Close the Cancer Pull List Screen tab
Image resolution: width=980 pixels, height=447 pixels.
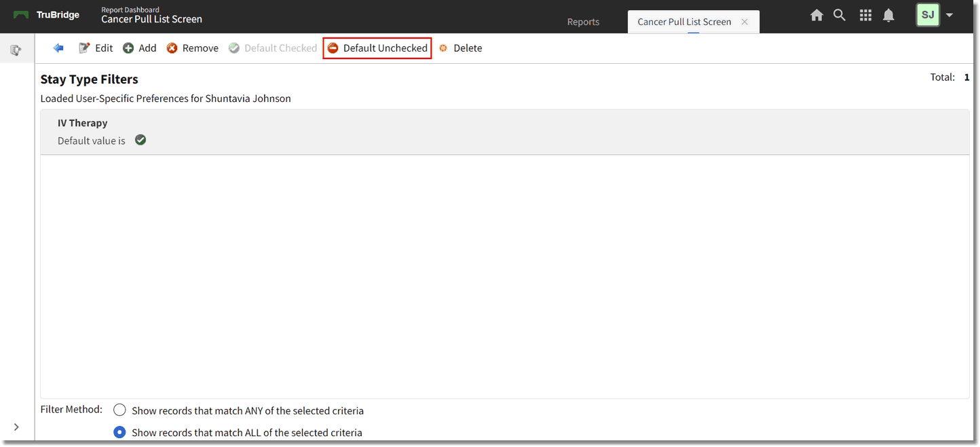pos(745,22)
